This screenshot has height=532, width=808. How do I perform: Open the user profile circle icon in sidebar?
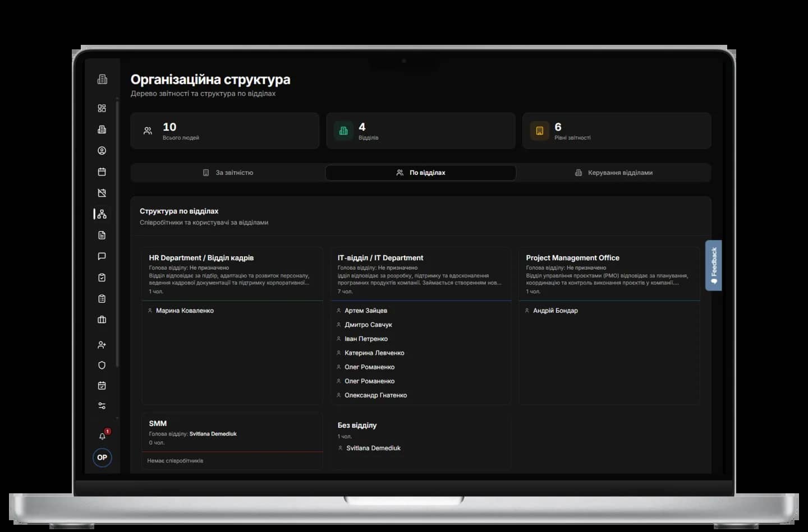(102, 151)
